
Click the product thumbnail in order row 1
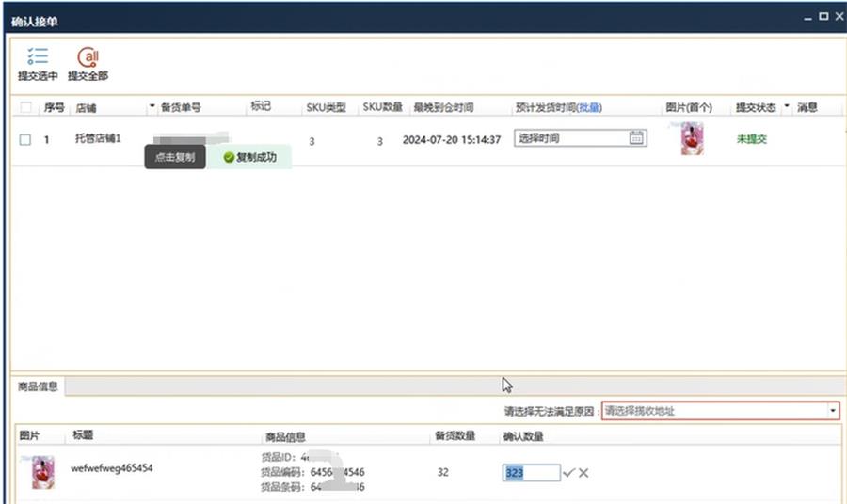pos(693,138)
